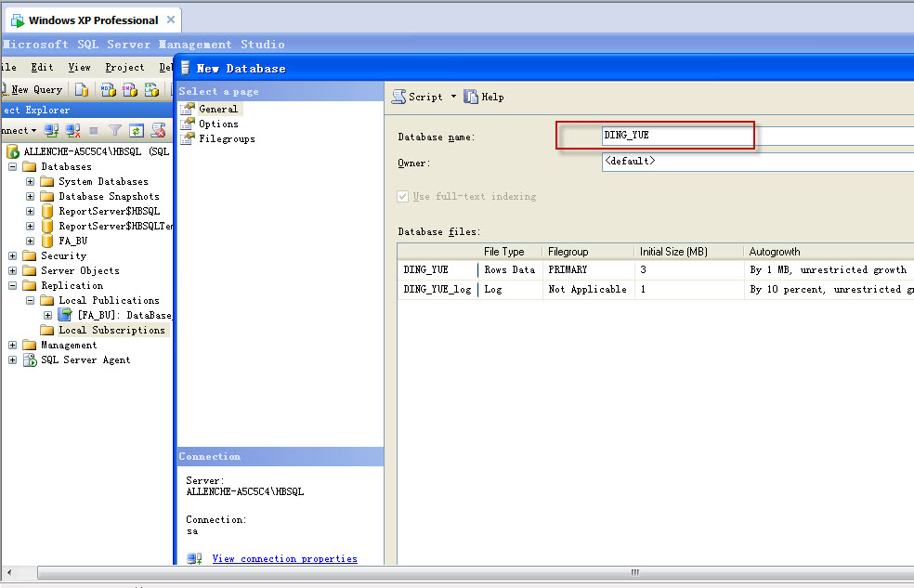Screen dimensions: 914x588
Task: Click the PRIMARY filegroup cell
Action: point(588,269)
